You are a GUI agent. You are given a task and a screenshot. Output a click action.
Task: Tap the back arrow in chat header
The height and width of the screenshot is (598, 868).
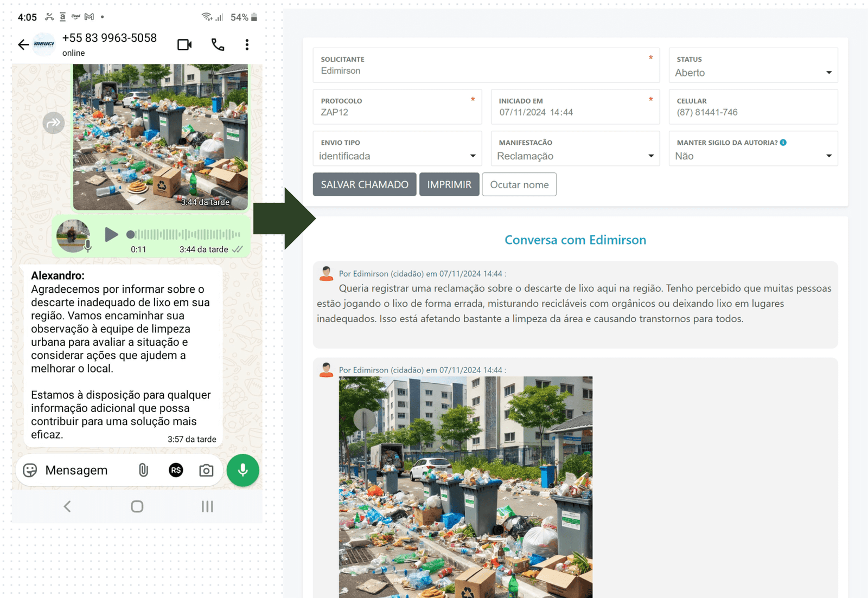23,44
